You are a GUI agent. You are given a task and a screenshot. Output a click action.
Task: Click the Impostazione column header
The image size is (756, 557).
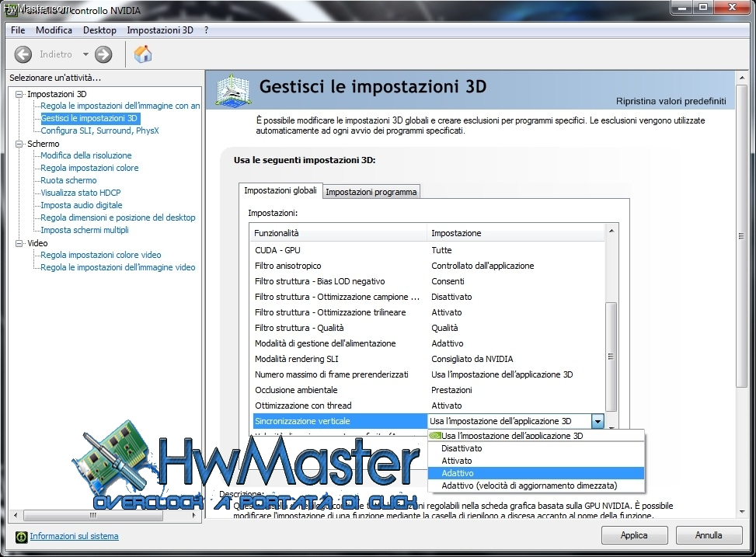(x=515, y=233)
